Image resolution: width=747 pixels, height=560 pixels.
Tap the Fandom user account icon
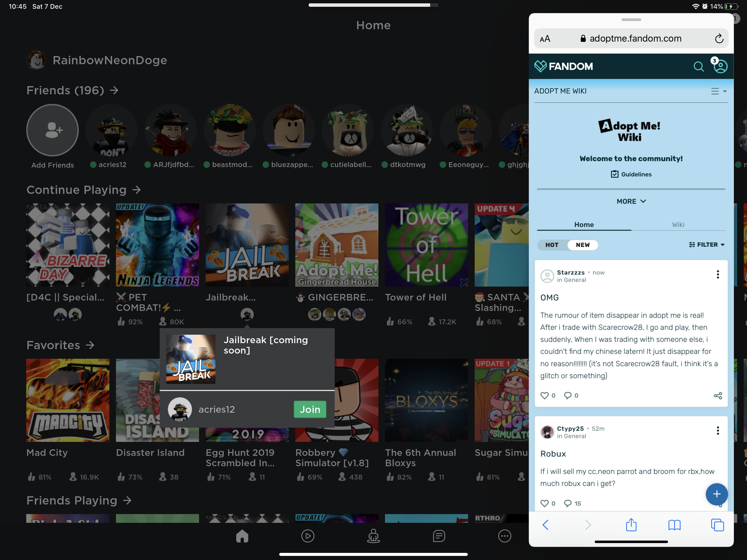click(720, 66)
